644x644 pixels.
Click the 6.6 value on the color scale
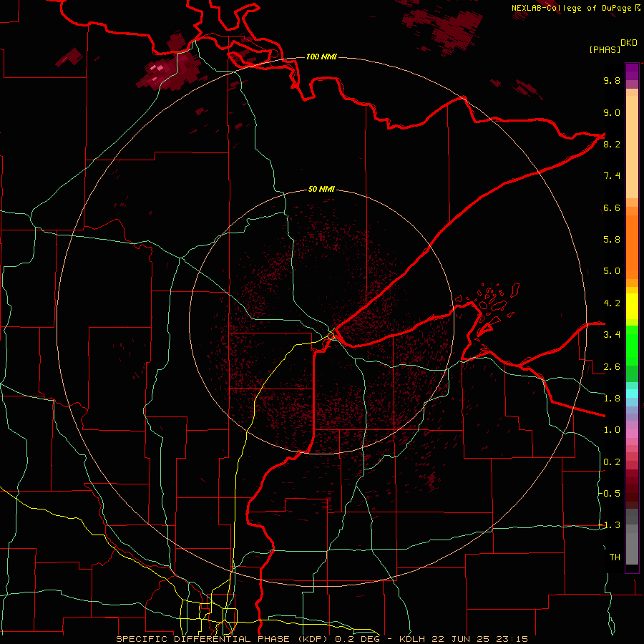pyautogui.click(x=612, y=208)
